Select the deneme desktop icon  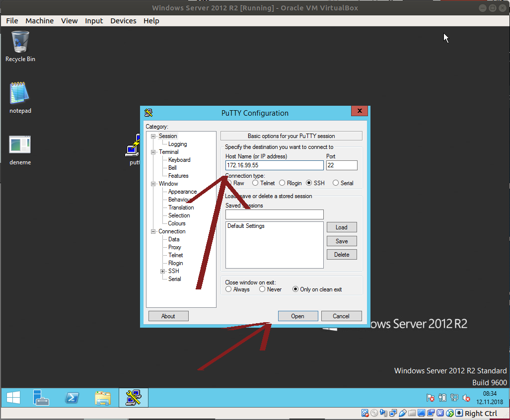[20, 149]
